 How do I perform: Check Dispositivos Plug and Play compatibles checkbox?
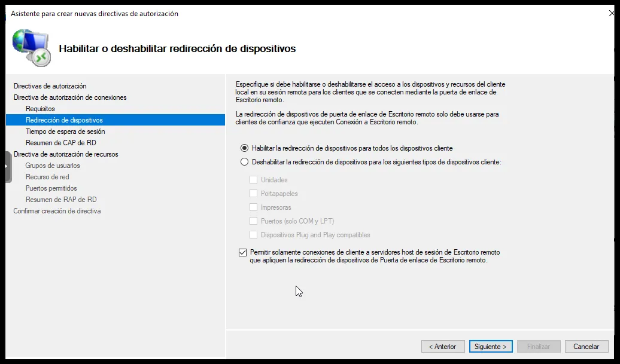(254, 235)
